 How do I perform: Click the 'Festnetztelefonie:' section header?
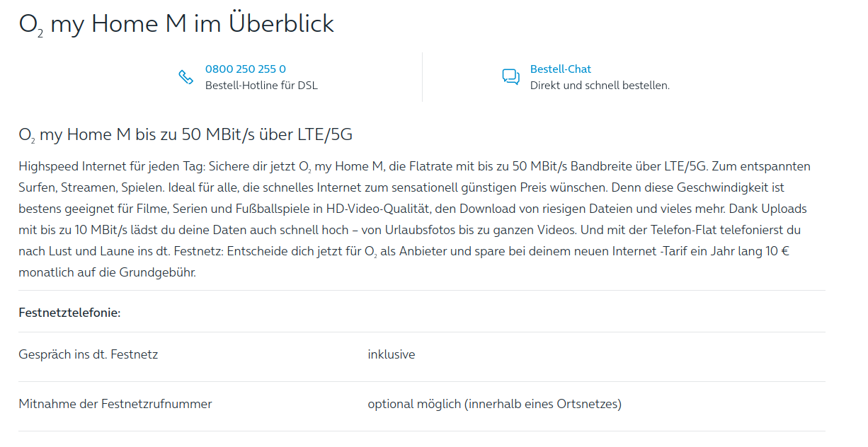tap(69, 312)
